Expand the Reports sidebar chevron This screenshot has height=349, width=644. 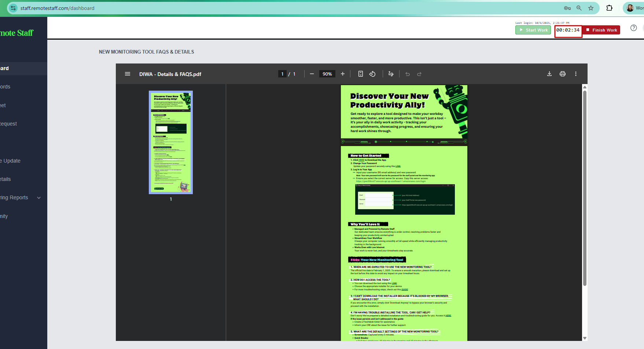click(x=39, y=197)
